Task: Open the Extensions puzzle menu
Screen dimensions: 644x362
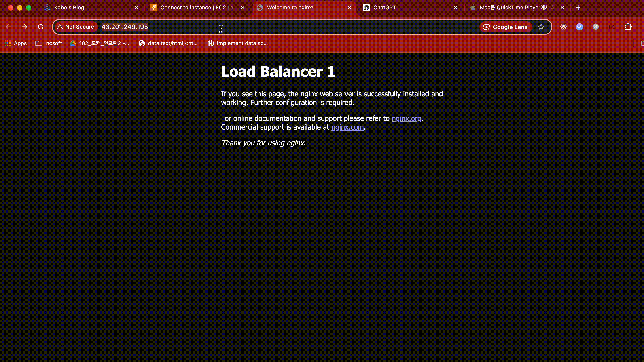Action: point(628,27)
